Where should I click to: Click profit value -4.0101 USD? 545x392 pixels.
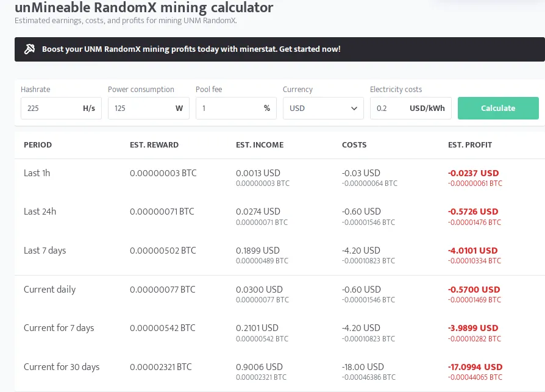pos(472,251)
